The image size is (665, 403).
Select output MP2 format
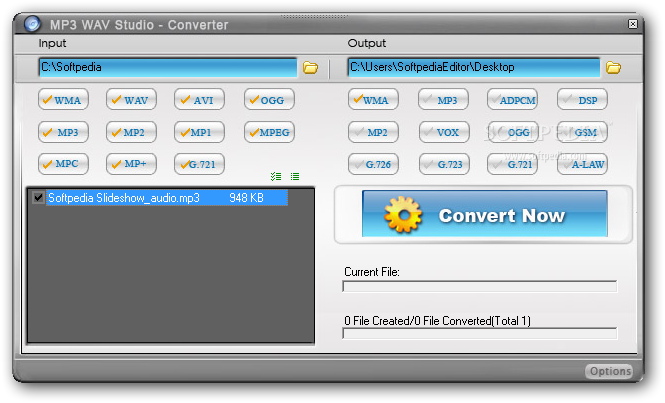click(373, 132)
